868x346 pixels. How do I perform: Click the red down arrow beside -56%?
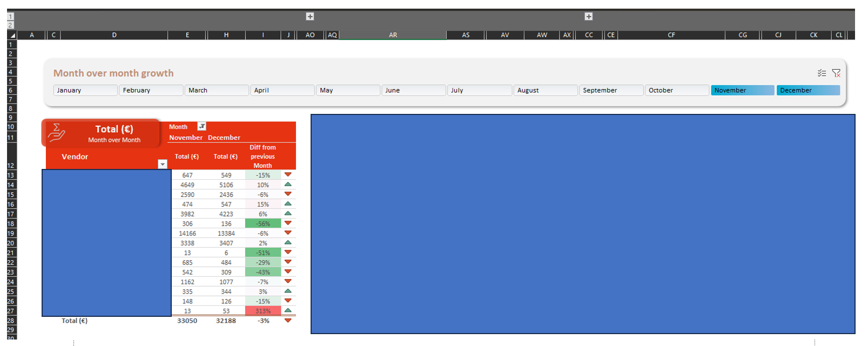(288, 223)
